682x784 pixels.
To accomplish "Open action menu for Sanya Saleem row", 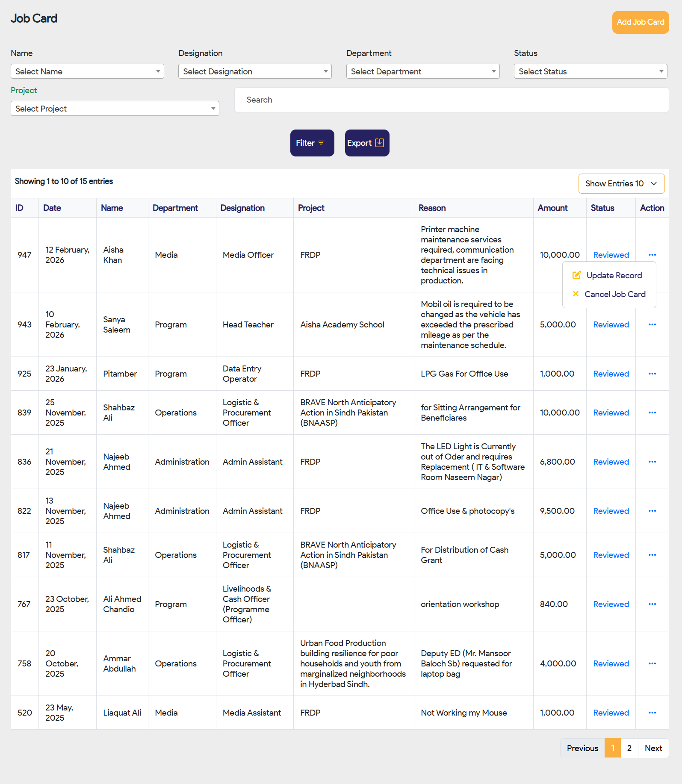I will point(652,324).
